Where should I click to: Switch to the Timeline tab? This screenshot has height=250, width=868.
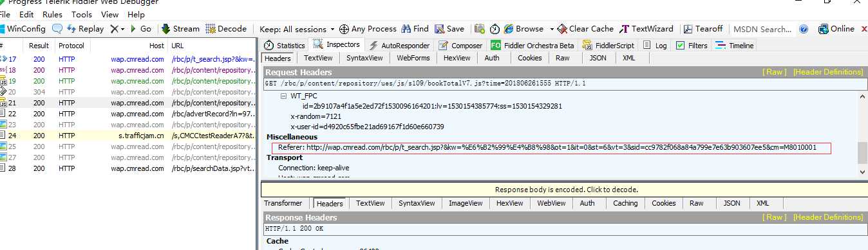(735, 46)
